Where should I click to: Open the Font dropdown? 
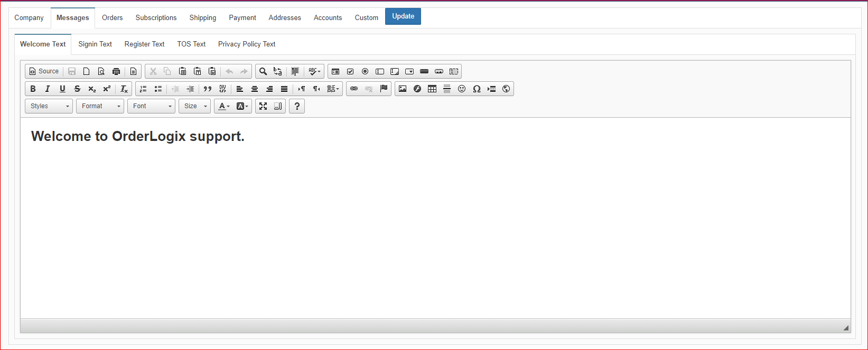pos(152,106)
